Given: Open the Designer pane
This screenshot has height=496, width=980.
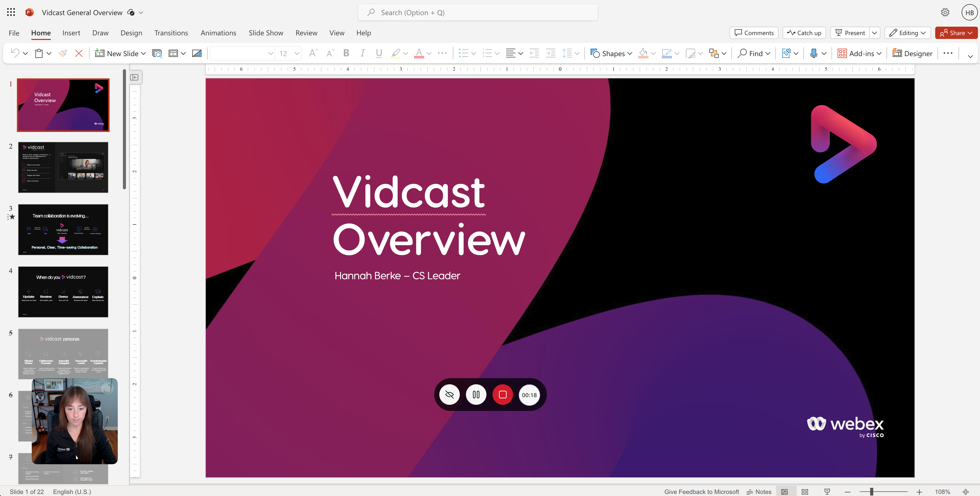Looking at the screenshot, I should [912, 53].
